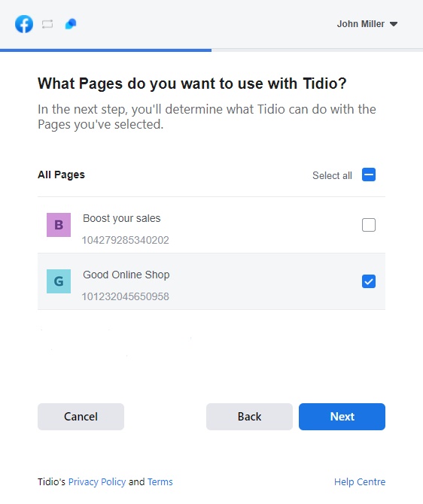This screenshot has height=504, width=423.
Task: Open the Terms link
Action: 160,482
